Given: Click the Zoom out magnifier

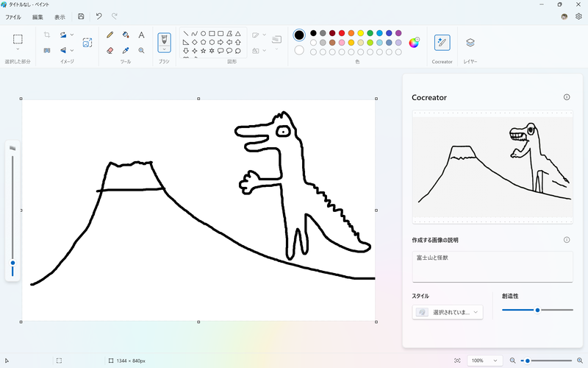Looking at the screenshot, I should [512, 361].
